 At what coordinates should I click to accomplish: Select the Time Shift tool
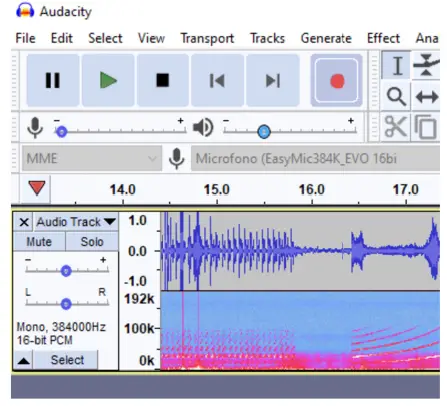click(426, 97)
